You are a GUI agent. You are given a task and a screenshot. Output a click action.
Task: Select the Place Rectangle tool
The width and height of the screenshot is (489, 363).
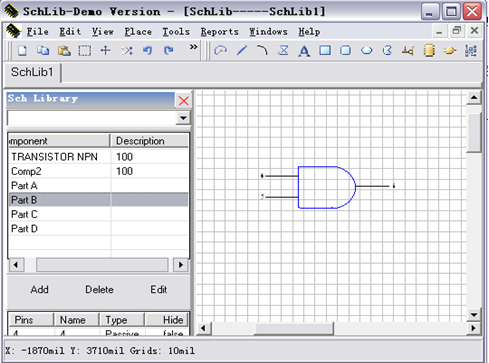pos(325,51)
